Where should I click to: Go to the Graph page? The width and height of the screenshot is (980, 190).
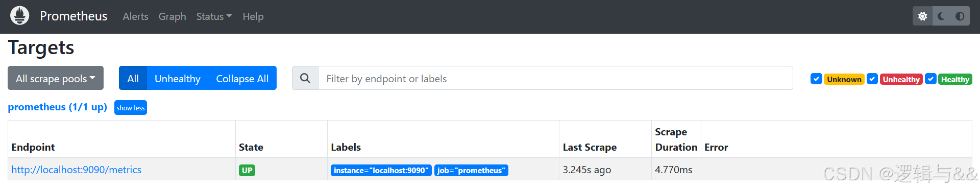[x=172, y=16]
